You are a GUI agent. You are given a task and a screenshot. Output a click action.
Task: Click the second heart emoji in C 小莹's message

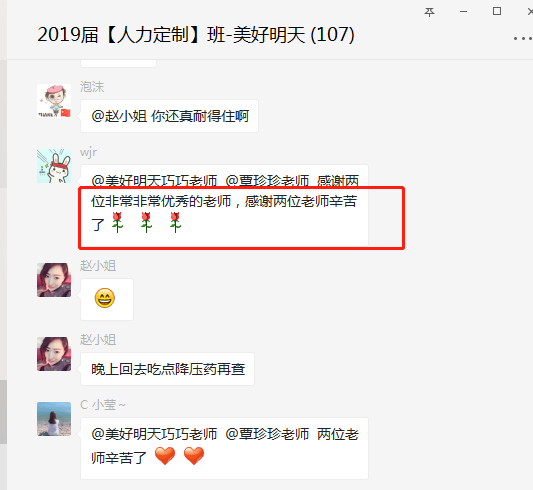pos(194,456)
